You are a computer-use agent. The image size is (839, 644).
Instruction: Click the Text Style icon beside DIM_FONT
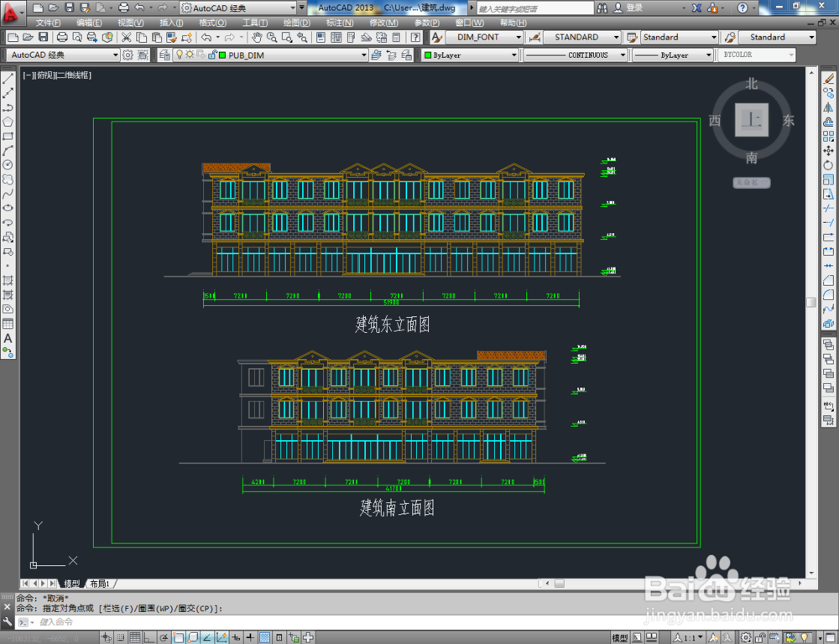point(436,37)
